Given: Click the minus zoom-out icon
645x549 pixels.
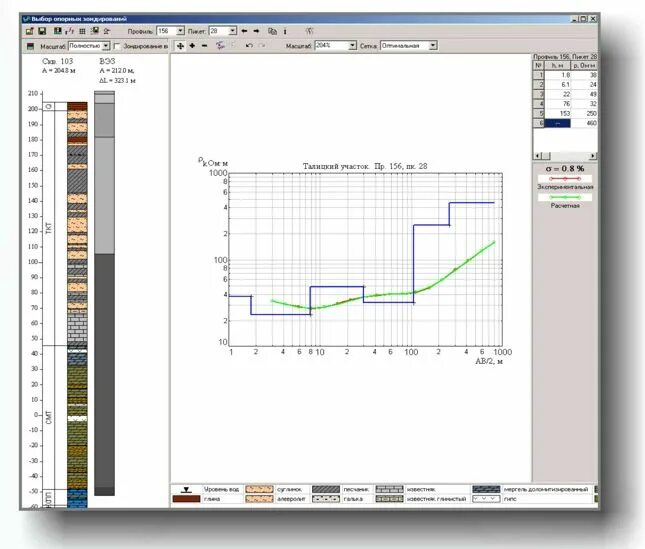Looking at the screenshot, I should point(204,46).
